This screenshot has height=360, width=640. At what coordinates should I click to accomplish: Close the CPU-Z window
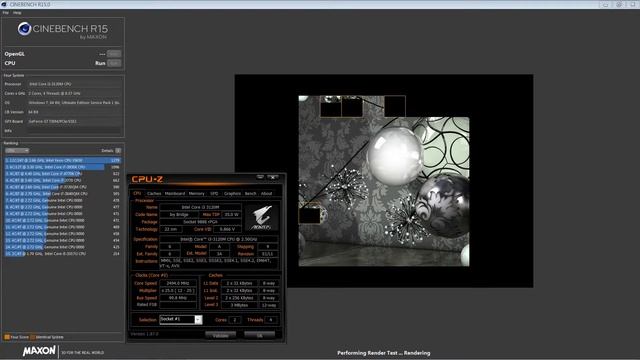(273, 177)
